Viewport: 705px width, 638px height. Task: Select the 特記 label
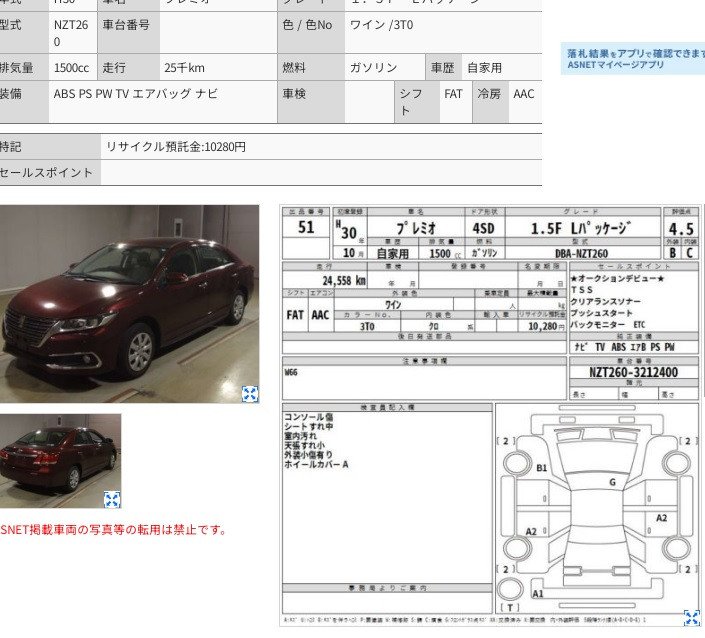[x=10, y=147]
